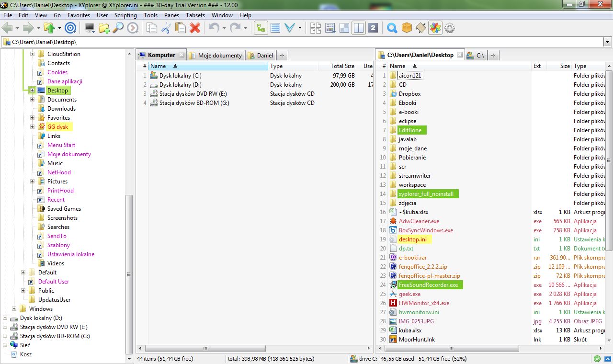Open the Tabsets menu

pos(195,15)
